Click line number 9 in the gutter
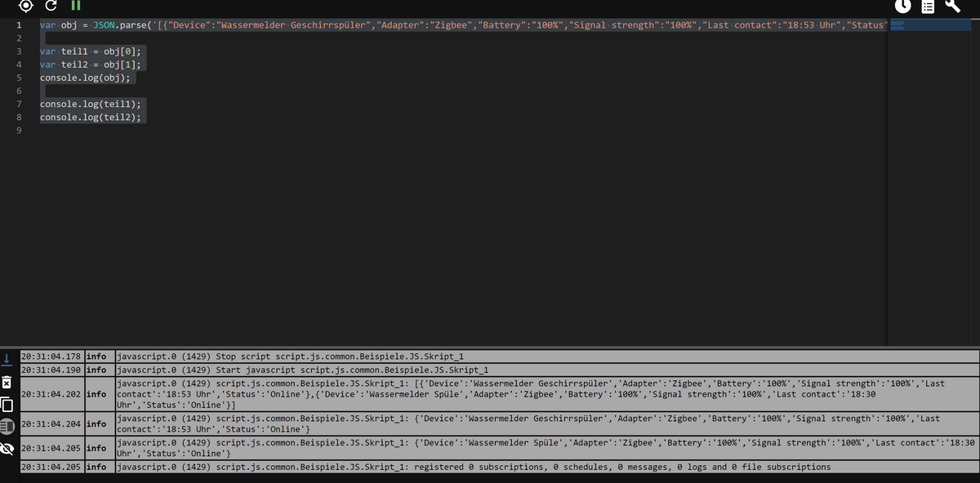The height and width of the screenshot is (483, 980). (x=18, y=131)
